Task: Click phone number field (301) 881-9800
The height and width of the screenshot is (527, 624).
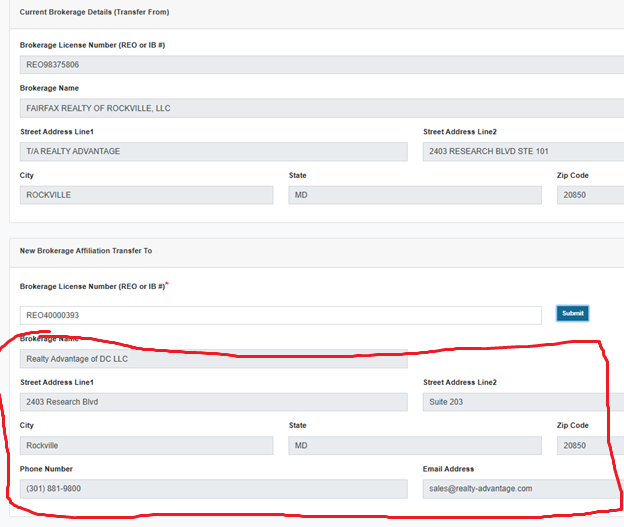Action: [x=214, y=489]
